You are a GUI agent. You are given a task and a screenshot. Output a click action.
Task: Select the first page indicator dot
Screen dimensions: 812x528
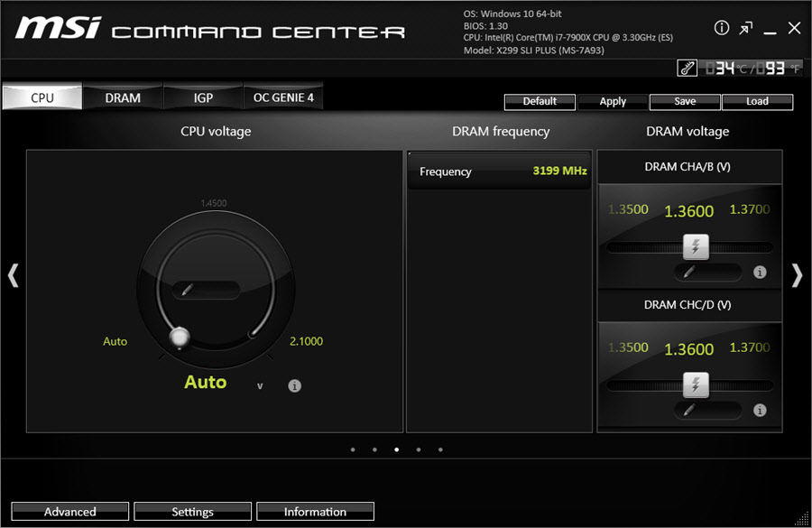(352, 449)
